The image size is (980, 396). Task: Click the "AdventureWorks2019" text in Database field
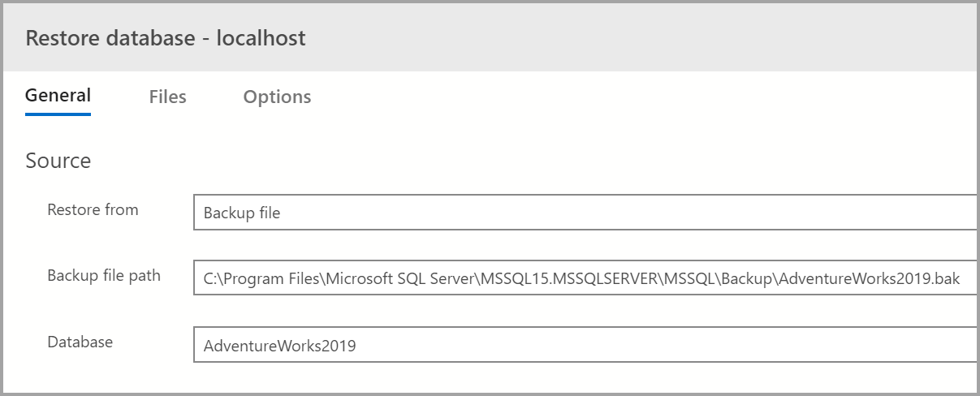pos(279,346)
